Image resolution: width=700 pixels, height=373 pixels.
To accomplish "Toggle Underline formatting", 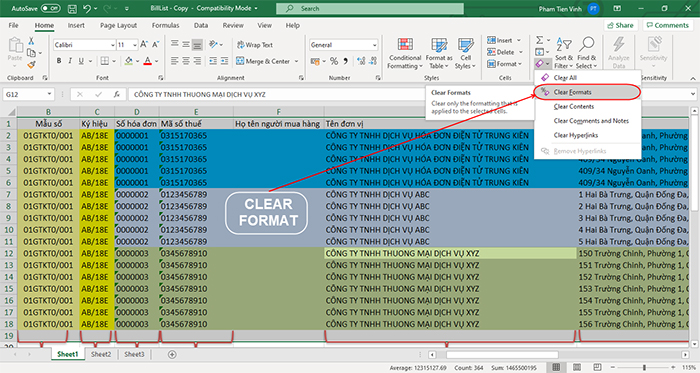I will [x=81, y=61].
